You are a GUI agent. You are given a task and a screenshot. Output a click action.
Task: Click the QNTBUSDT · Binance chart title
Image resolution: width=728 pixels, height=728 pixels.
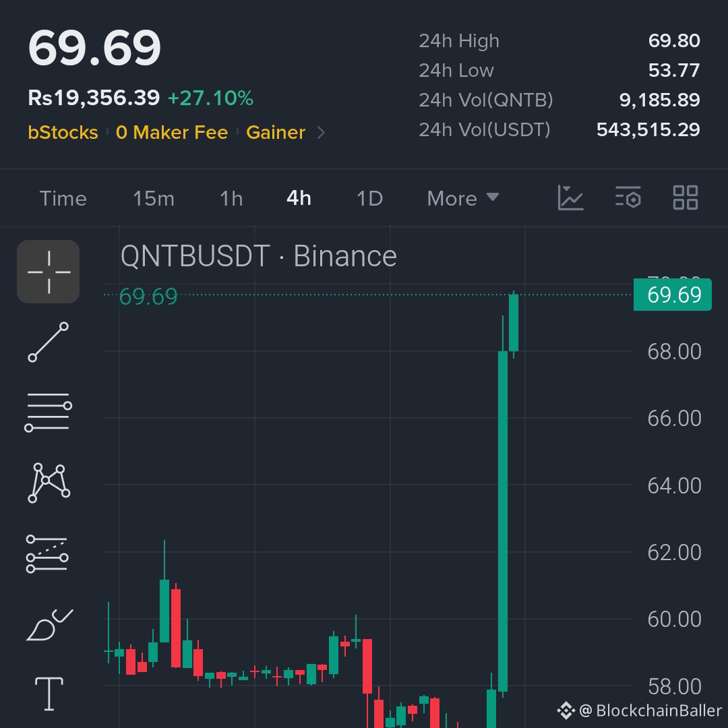point(259,256)
